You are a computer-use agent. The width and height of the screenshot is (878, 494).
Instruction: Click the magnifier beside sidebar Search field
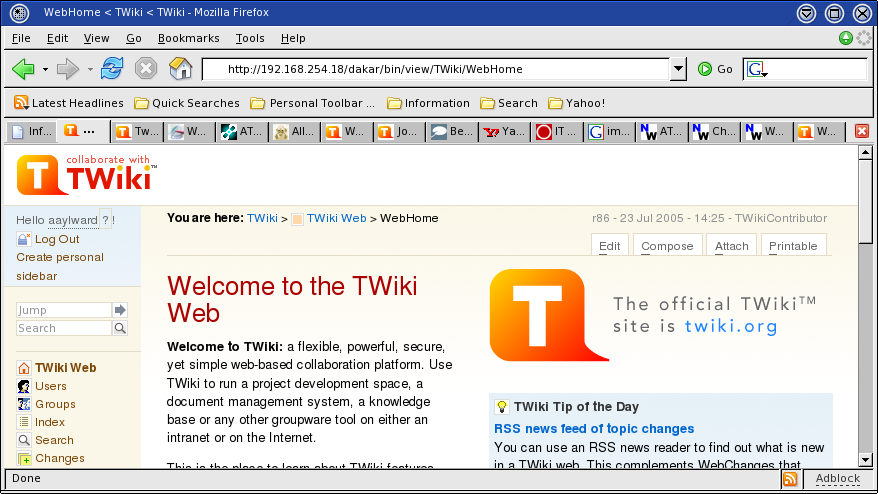tap(120, 328)
